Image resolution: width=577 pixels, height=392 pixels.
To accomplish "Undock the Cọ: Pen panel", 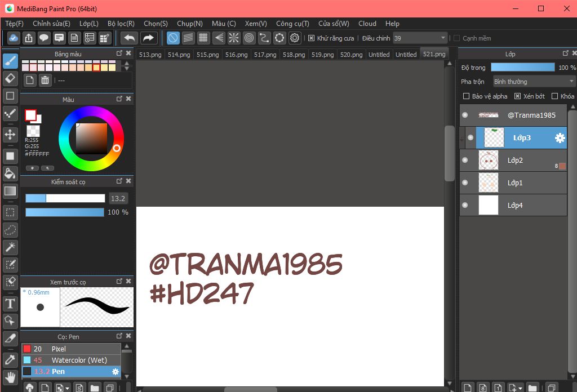I will pyautogui.click(x=119, y=336).
